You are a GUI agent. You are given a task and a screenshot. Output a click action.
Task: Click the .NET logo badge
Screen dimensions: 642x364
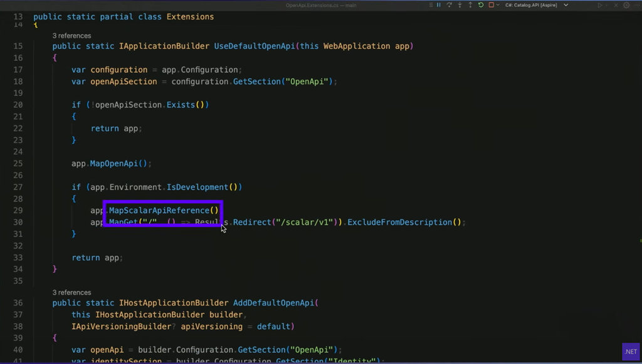pos(630,351)
